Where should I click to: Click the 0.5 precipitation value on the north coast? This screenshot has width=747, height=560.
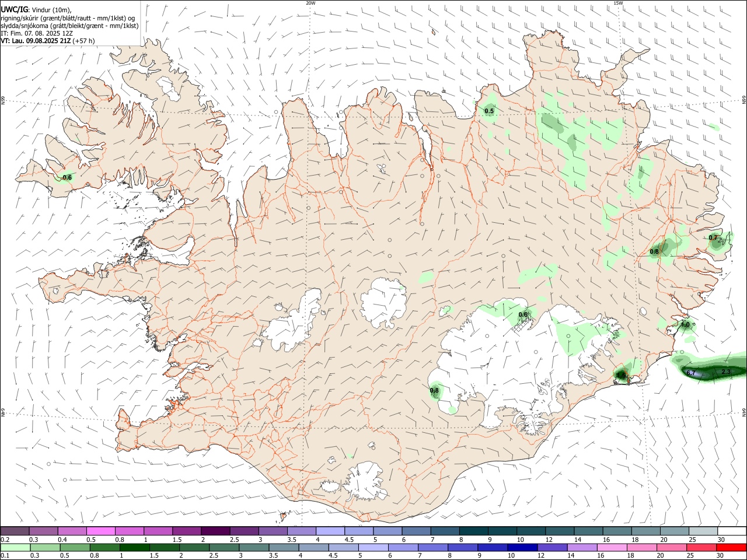[x=489, y=111]
